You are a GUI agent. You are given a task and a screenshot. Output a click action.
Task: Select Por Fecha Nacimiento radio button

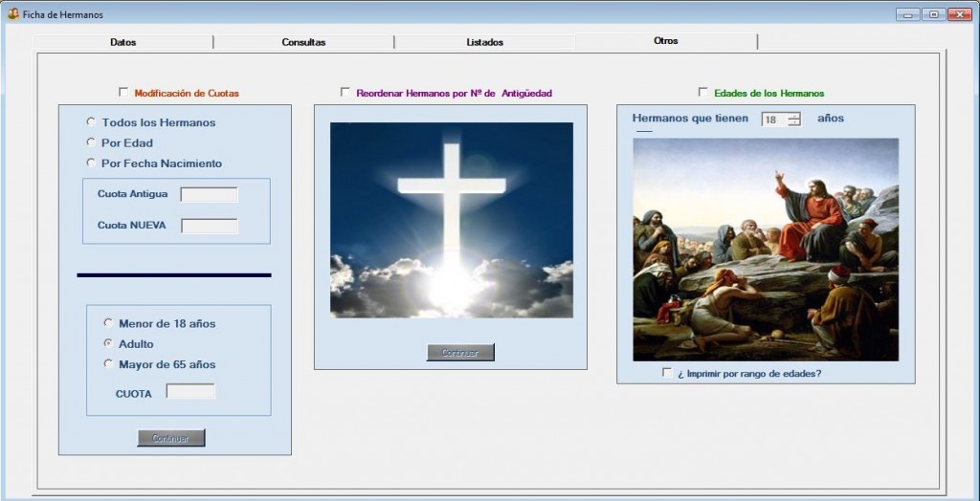[92, 163]
